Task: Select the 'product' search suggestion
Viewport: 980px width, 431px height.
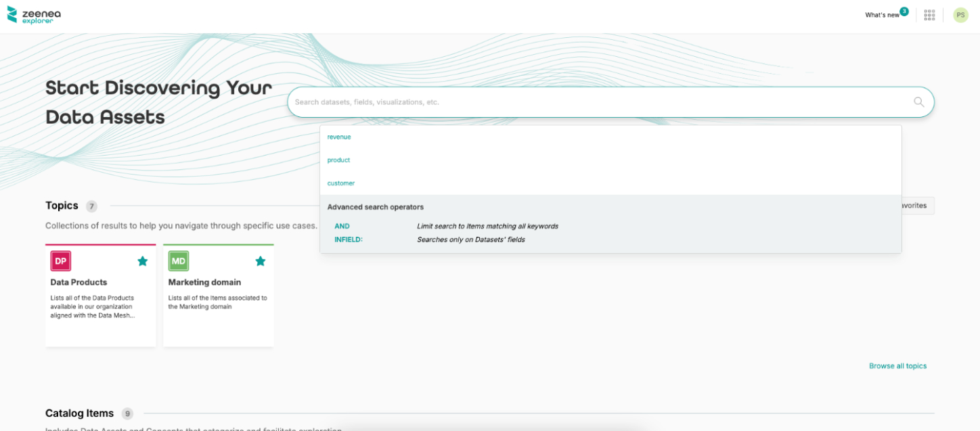Action: click(338, 160)
